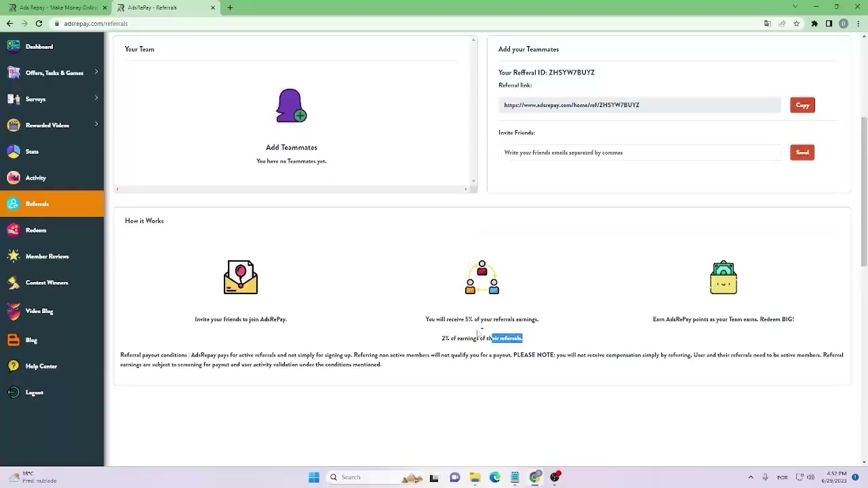Open the Activity sidebar icon
Image resolution: width=868 pixels, height=488 pixels.
tap(14, 178)
